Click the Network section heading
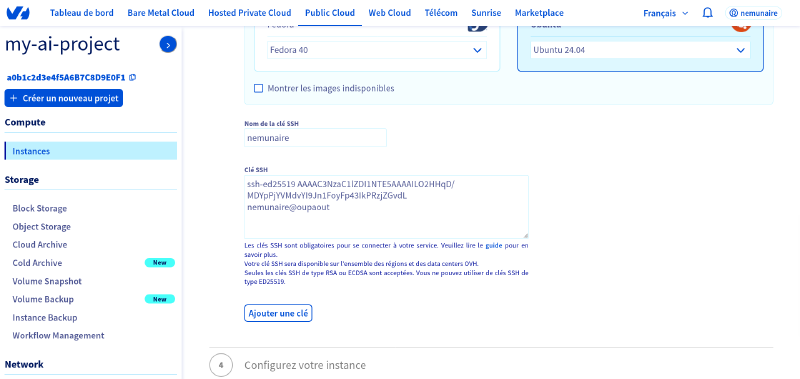Screen dimensions: 800x379 click(x=24, y=364)
